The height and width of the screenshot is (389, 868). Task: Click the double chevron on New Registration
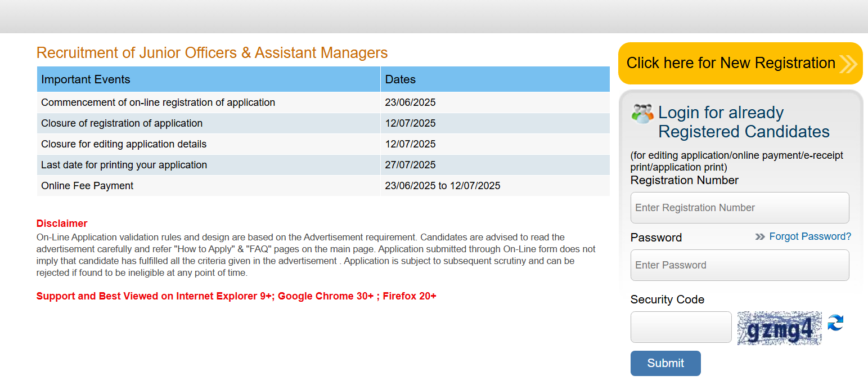point(848,64)
